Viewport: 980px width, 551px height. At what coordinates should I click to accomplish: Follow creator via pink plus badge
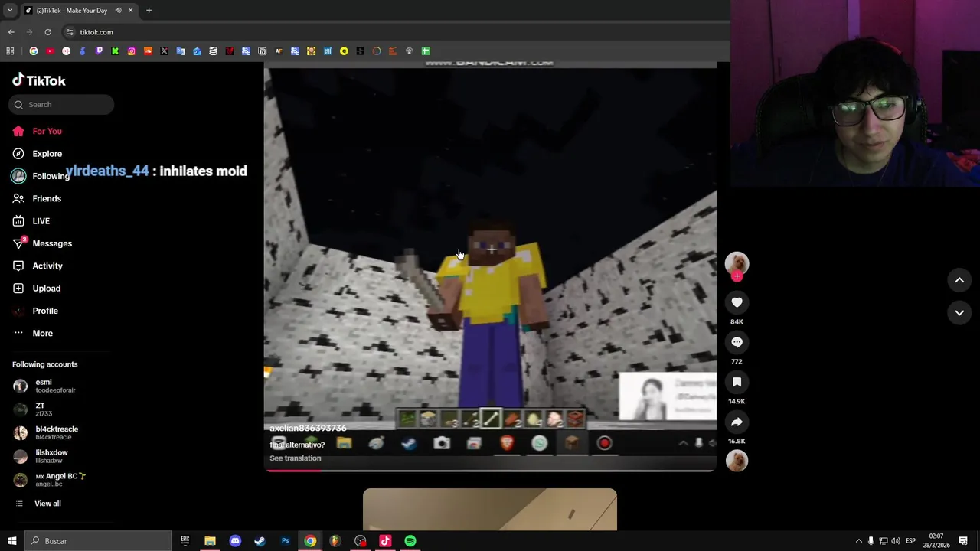coord(737,276)
